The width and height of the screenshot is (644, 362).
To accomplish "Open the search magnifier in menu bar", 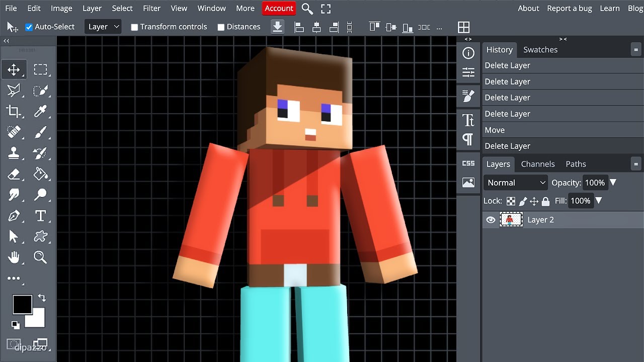I will (x=307, y=9).
